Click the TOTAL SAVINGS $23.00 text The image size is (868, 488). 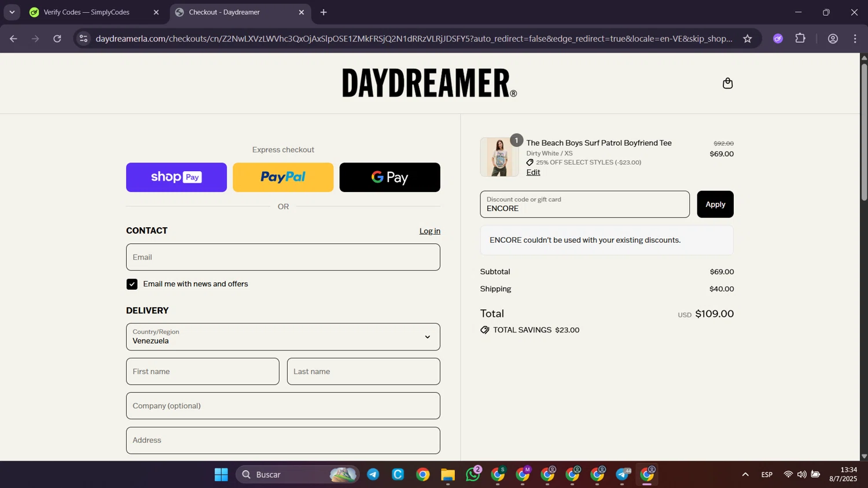coord(536,330)
